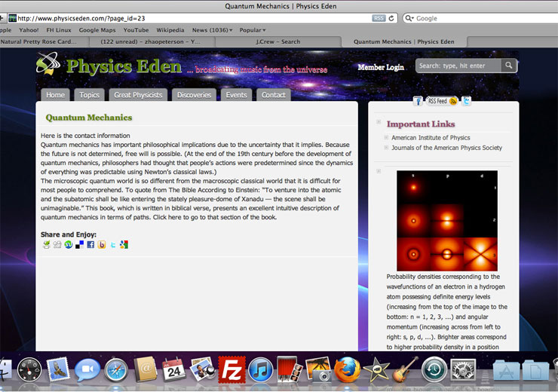
Task: Expand the Popular bookmarks dropdown
Action: tap(253, 30)
